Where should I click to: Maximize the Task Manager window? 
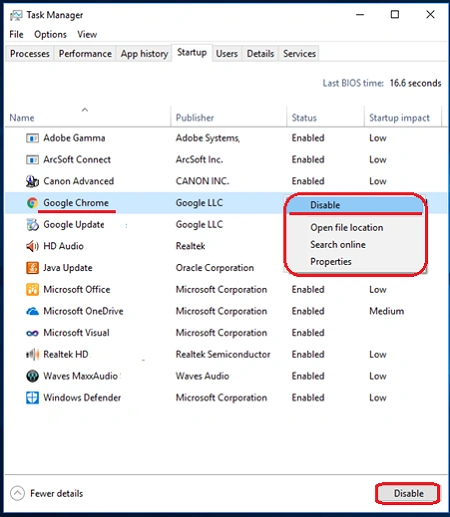(395, 14)
